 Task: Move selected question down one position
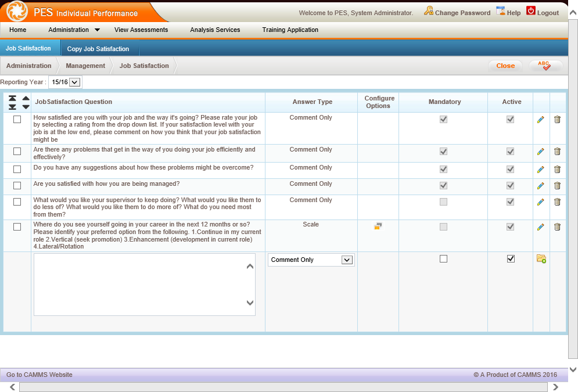(x=26, y=107)
